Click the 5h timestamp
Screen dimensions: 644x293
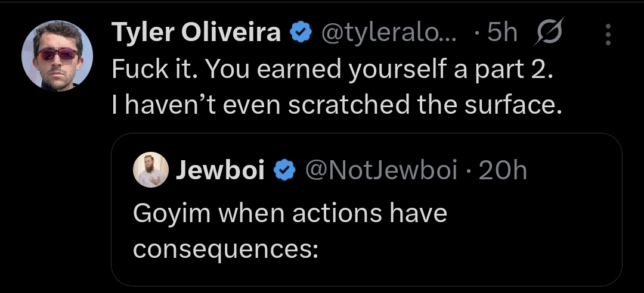502,33
